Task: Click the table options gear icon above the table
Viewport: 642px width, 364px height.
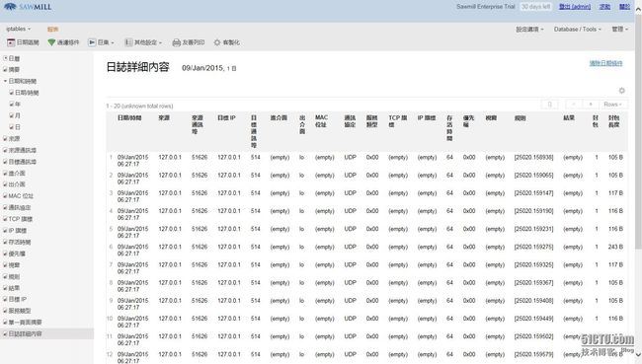Action: [x=621, y=91]
